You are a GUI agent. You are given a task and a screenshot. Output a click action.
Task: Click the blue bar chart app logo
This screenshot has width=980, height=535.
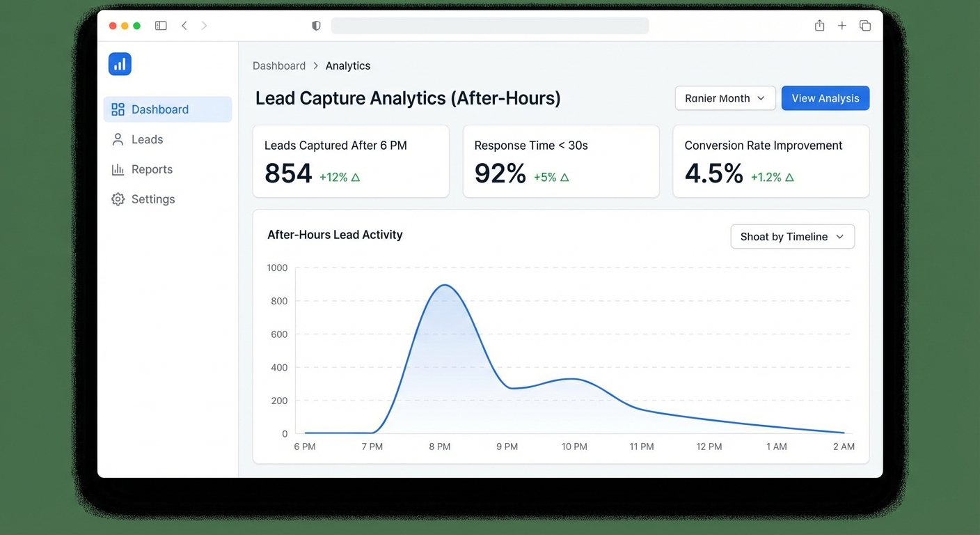(x=120, y=63)
